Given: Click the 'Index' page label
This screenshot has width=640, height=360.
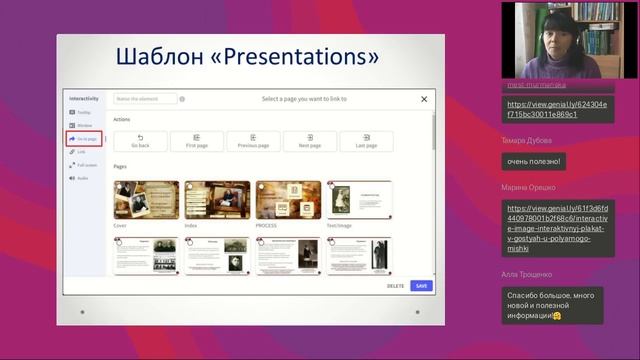Looking at the screenshot, I should (x=191, y=225).
